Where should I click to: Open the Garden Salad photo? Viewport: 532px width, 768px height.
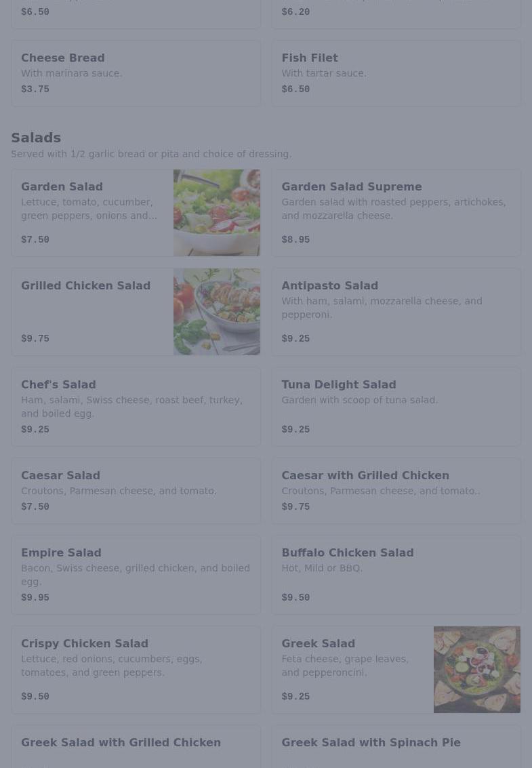216,213
